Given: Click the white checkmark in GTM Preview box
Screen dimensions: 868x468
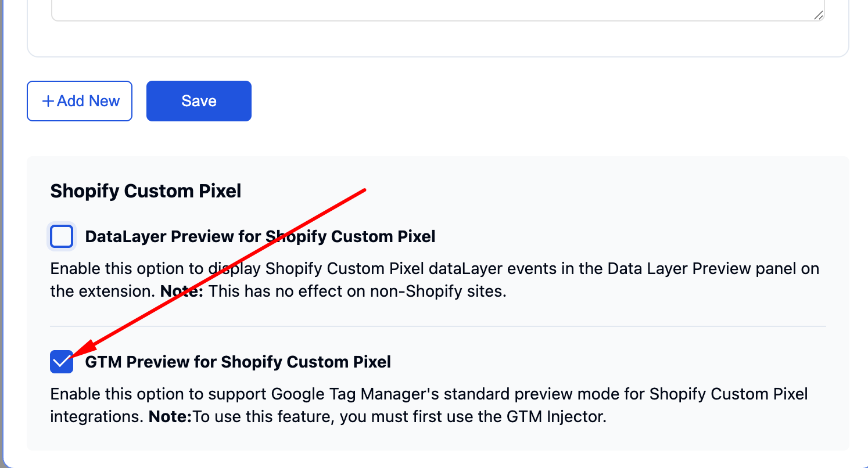Looking at the screenshot, I should pyautogui.click(x=62, y=362).
